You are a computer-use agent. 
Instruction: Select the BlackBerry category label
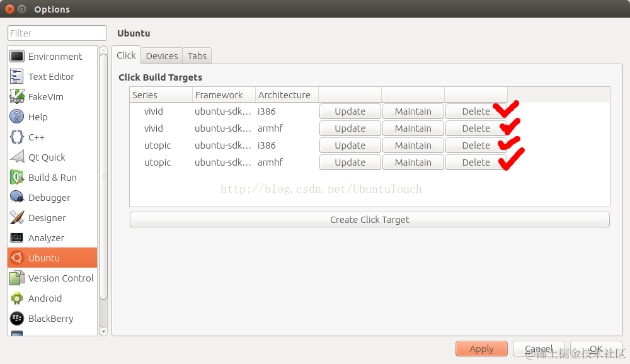(x=50, y=319)
